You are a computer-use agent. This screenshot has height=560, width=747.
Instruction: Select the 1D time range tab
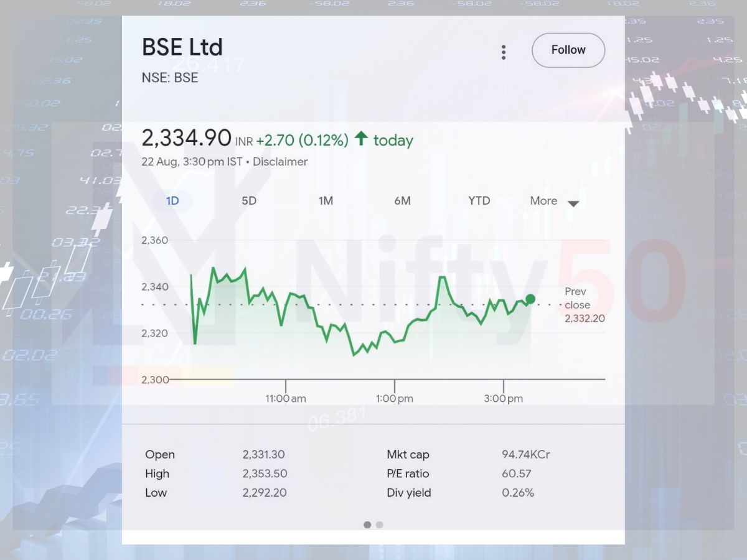pos(172,201)
